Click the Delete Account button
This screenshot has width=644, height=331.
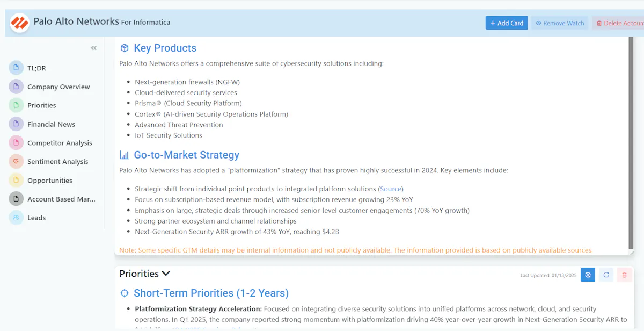pyautogui.click(x=618, y=23)
